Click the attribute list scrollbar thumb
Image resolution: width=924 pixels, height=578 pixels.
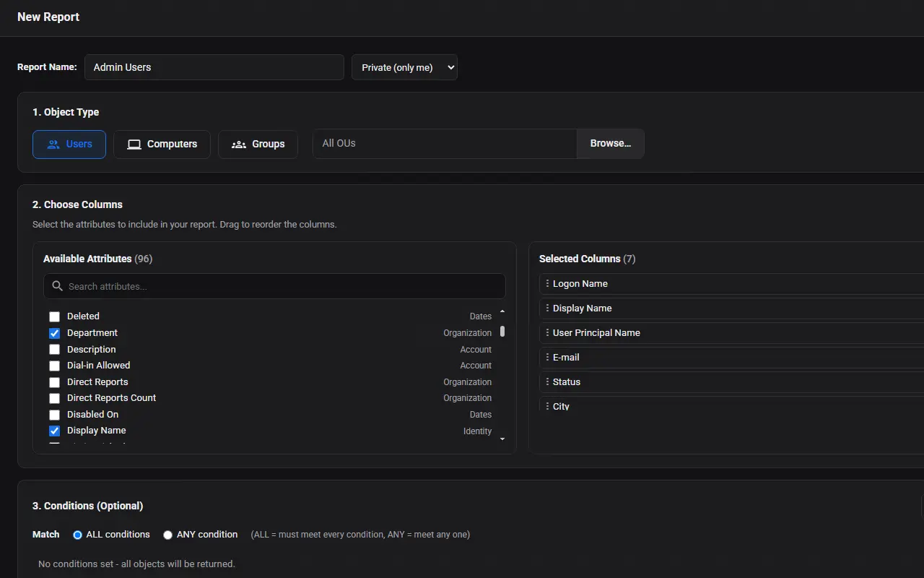point(502,332)
